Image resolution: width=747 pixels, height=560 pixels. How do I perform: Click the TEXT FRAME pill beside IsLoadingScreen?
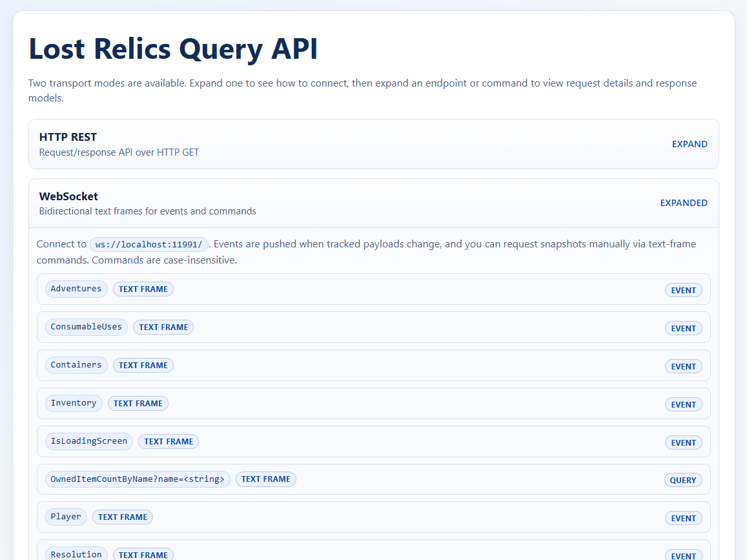point(168,441)
